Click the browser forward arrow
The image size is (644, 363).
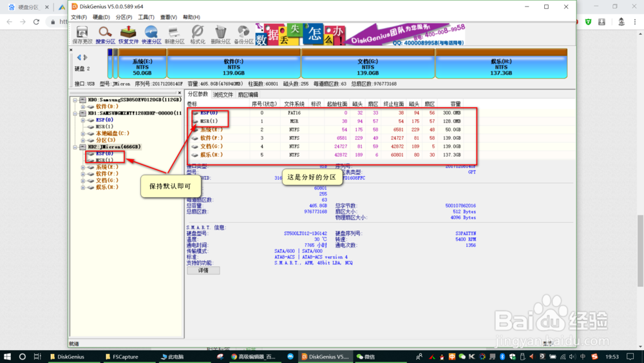coord(23,22)
